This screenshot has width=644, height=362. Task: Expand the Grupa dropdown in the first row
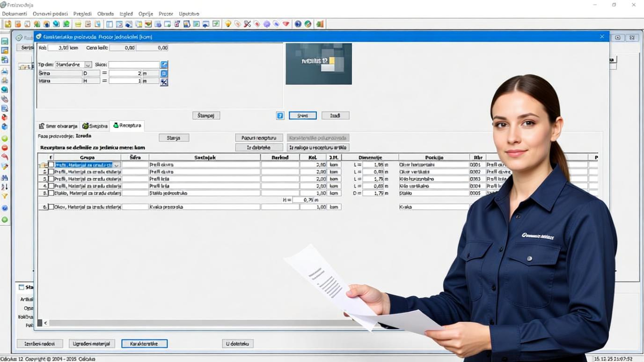tap(117, 165)
